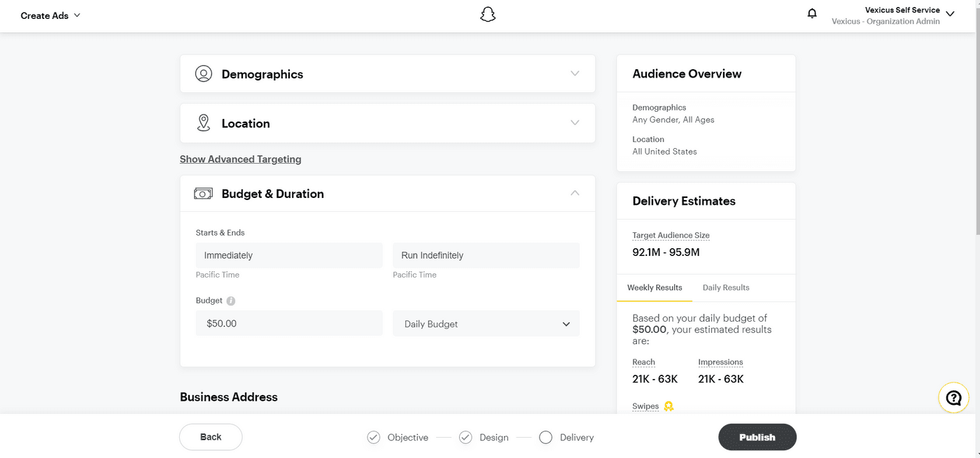
Task: Click the Demographics person icon
Action: pos(204,74)
